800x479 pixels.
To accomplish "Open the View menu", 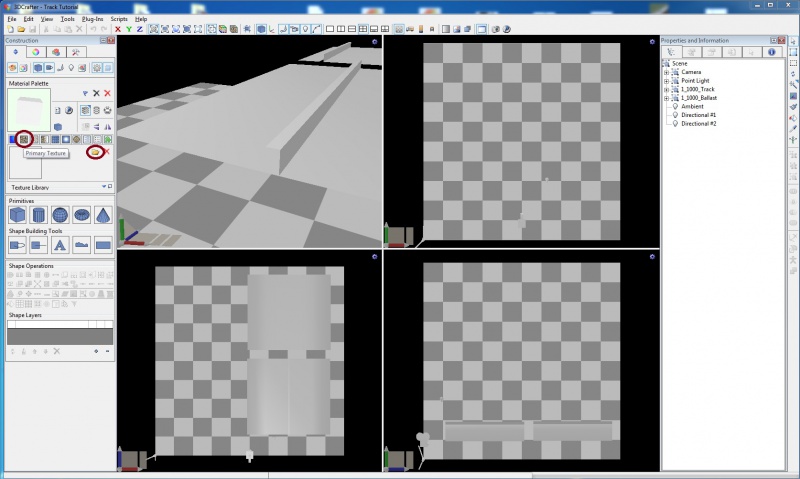I will point(46,19).
